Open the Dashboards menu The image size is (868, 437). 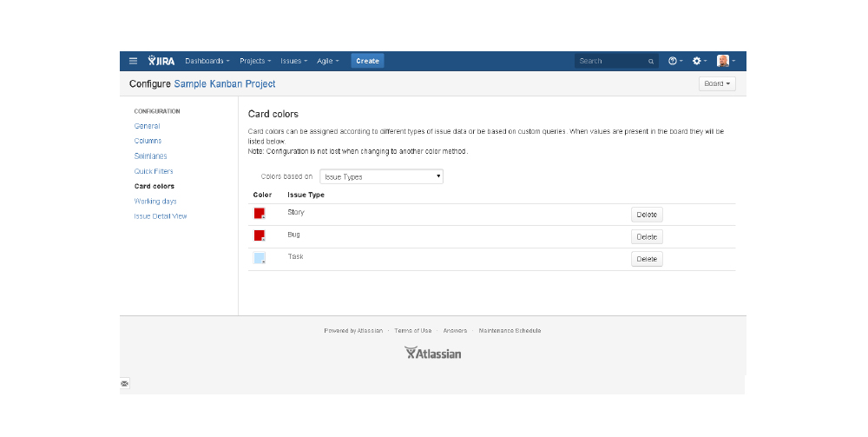pyautogui.click(x=207, y=61)
